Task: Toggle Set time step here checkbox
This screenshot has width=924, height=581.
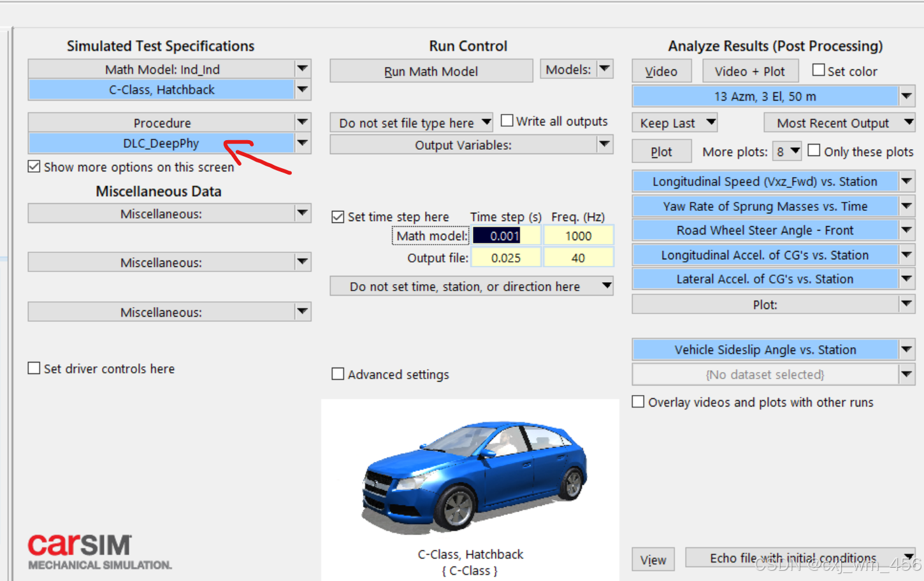Action: [338, 217]
